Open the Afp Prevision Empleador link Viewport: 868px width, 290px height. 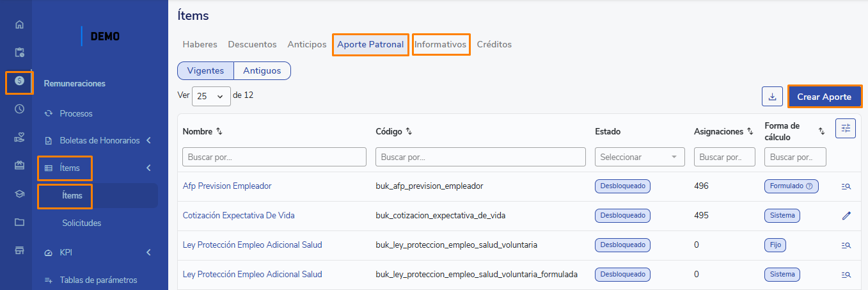(227, 186)
